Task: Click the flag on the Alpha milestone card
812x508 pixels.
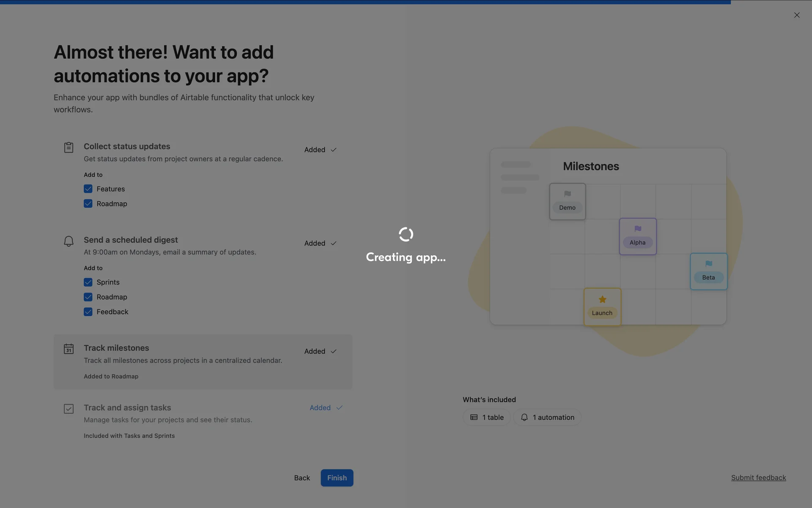Action: click(x=638, y=229)
